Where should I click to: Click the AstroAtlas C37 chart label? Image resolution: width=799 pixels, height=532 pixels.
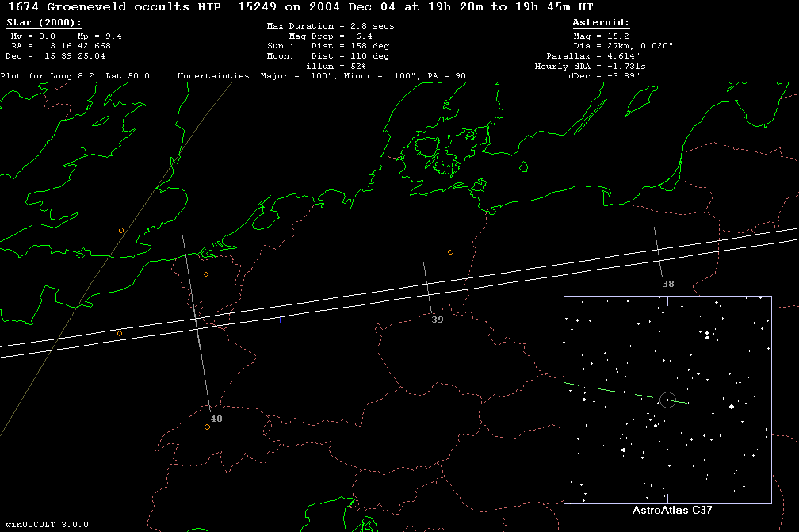click(667, 511)
